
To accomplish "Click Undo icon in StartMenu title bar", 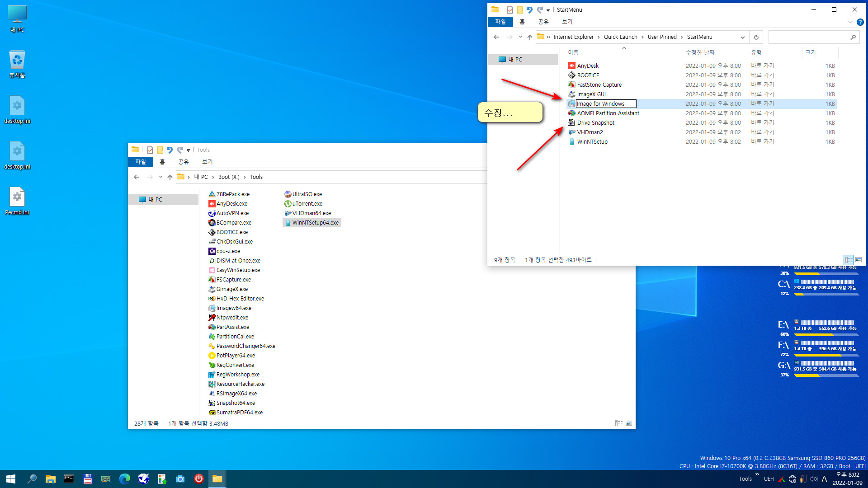I will [x=529, y=9].
